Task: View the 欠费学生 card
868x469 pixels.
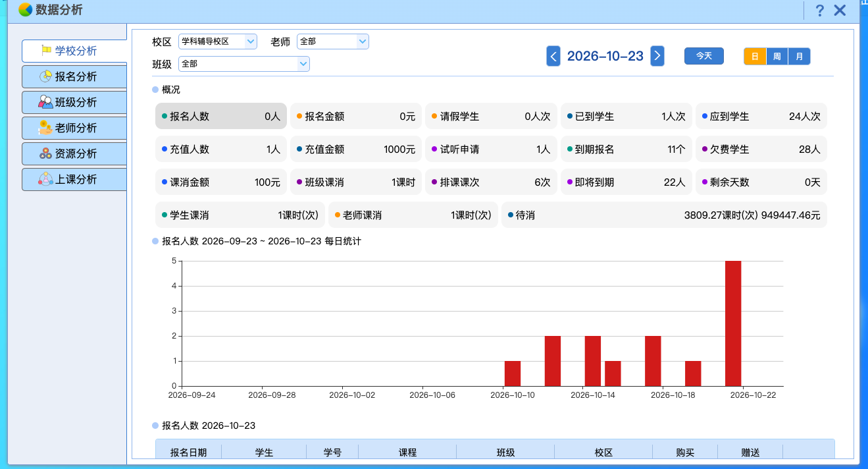Action: click(761, 149)
